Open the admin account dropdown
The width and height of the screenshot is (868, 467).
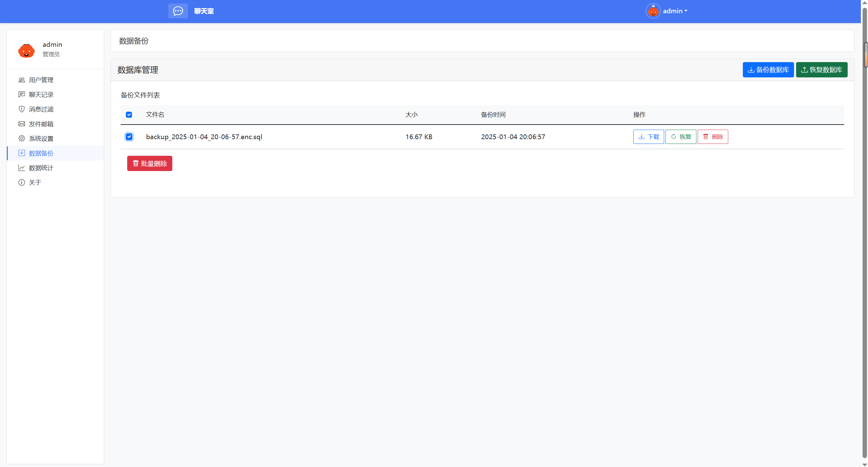(675, 11)
